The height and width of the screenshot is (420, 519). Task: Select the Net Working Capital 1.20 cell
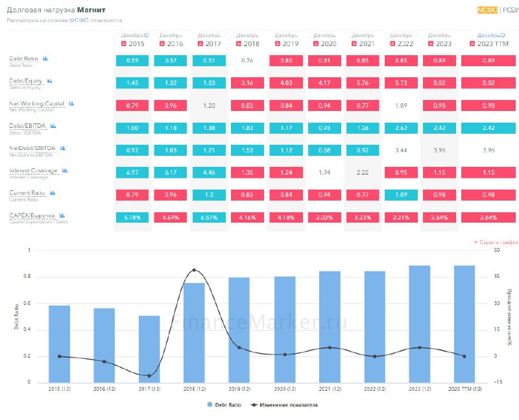click(x=209, y=106)
